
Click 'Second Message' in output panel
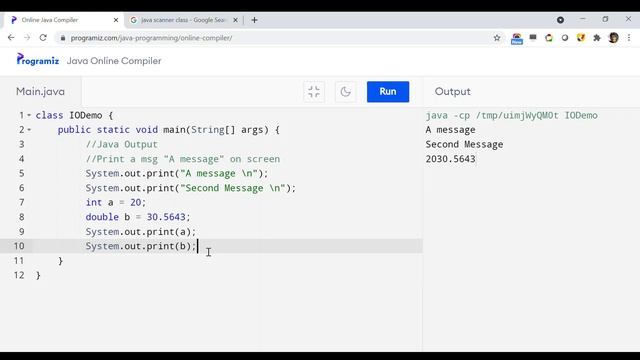tap(464, 144)
